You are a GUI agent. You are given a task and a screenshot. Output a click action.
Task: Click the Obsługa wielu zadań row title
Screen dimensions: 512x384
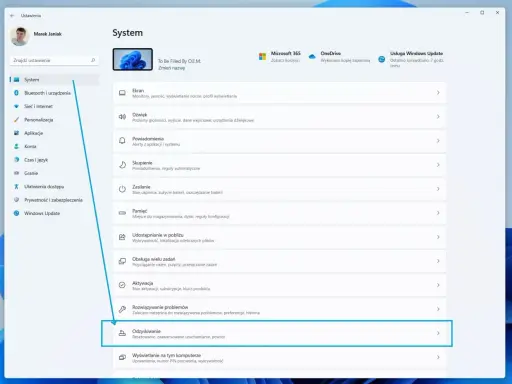click(153, 259)
